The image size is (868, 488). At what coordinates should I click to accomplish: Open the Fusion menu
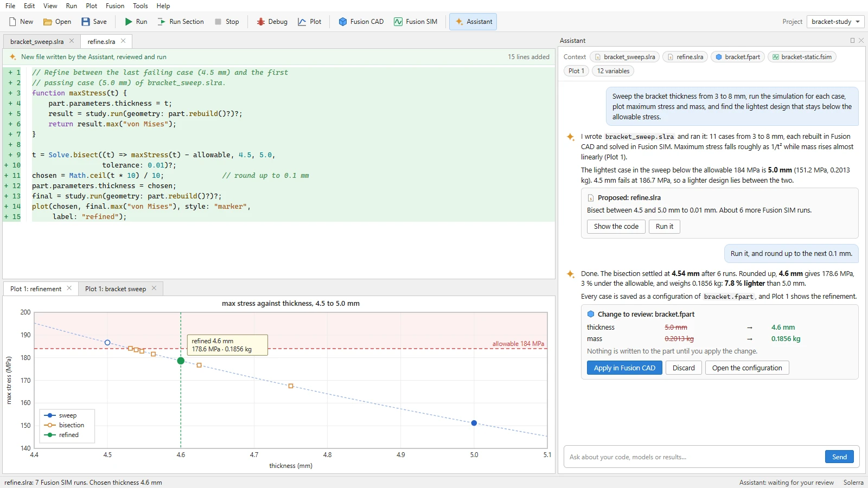[x=115, y=6]
